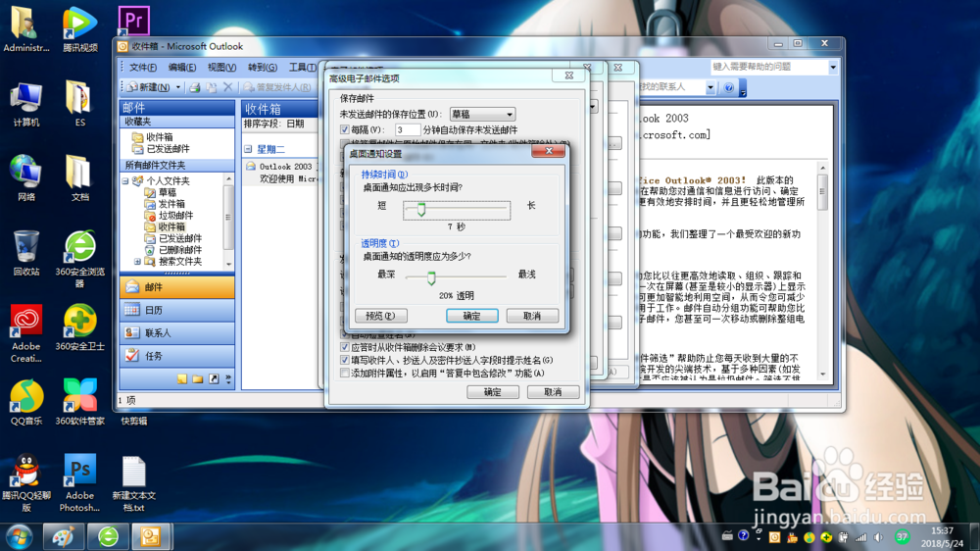Click the duration slider thumb 持续时间
The image size is (980, 551).
coord(421,210)
